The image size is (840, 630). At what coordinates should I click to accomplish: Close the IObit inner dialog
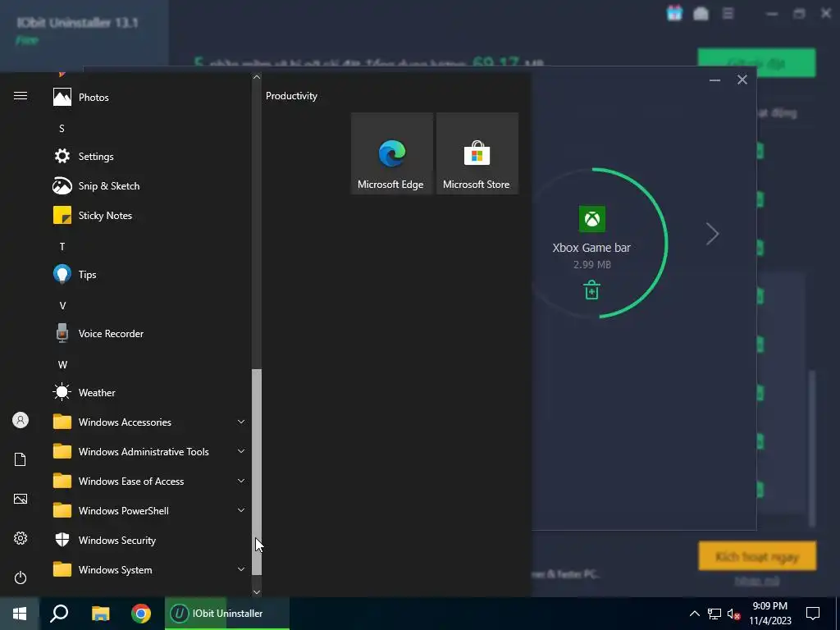click(x=742, y=80)
